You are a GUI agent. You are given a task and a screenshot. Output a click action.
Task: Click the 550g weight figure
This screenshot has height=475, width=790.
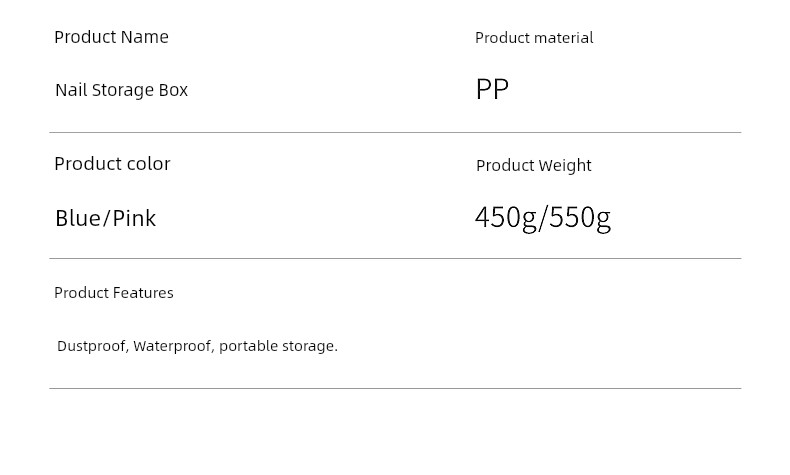click(x=580, y=219)
